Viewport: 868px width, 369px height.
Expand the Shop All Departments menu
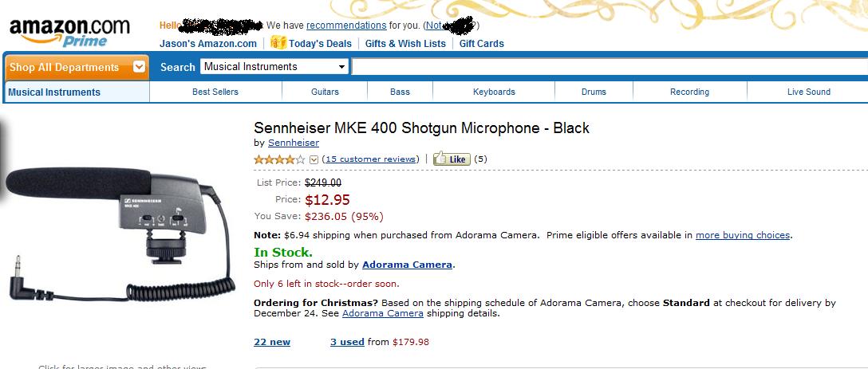click(76, 68)
